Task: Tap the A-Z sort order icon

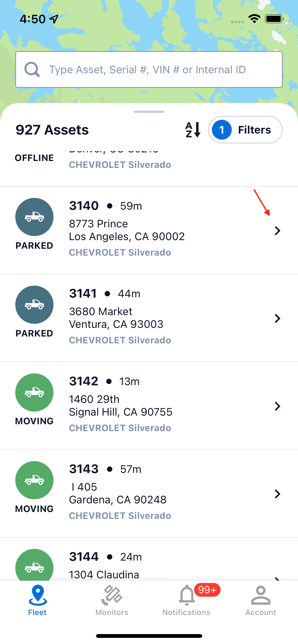Action: 193,130
